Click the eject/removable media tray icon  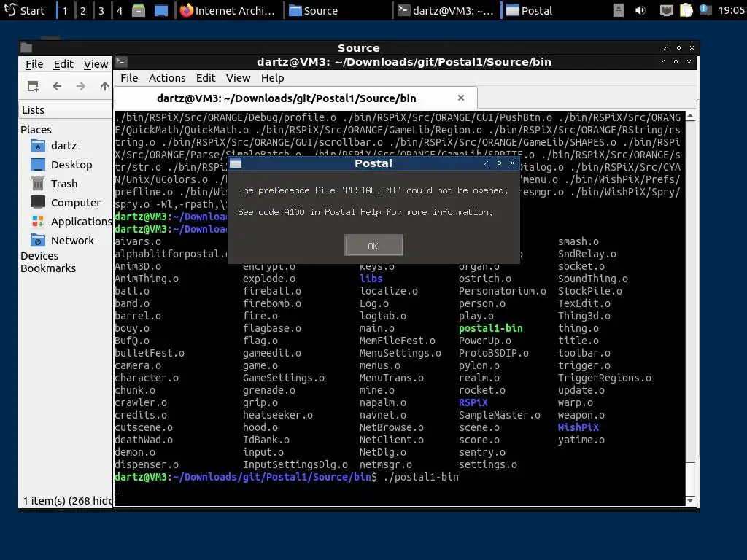[619, 10]
